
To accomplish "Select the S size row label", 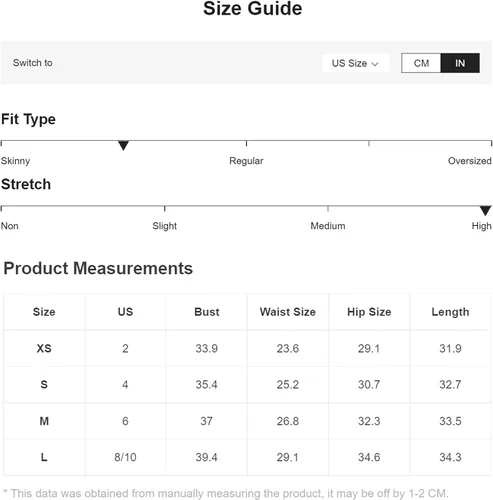I will (x=44, y=385).
